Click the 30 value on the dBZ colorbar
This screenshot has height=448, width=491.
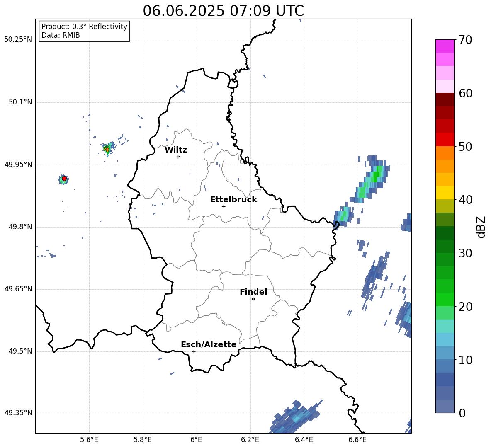click(x=465, y=253)
